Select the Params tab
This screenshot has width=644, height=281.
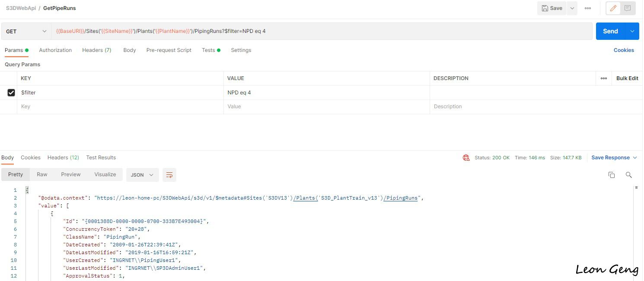[16, 50]
